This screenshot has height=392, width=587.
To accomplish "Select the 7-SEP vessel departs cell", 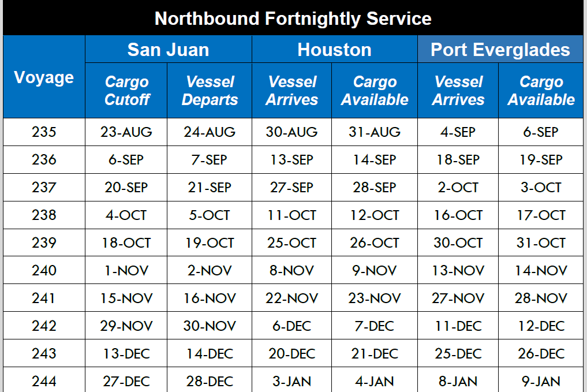I will pos(210,160).
